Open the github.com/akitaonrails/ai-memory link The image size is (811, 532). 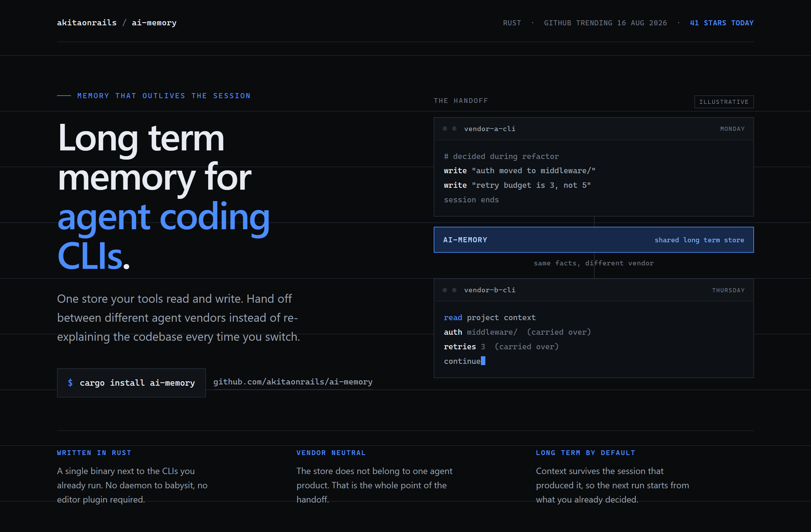[x=293, y=382]
